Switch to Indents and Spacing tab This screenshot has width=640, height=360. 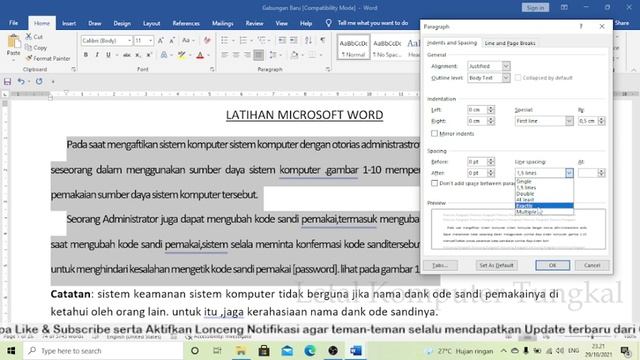click(x=452, y=42)
